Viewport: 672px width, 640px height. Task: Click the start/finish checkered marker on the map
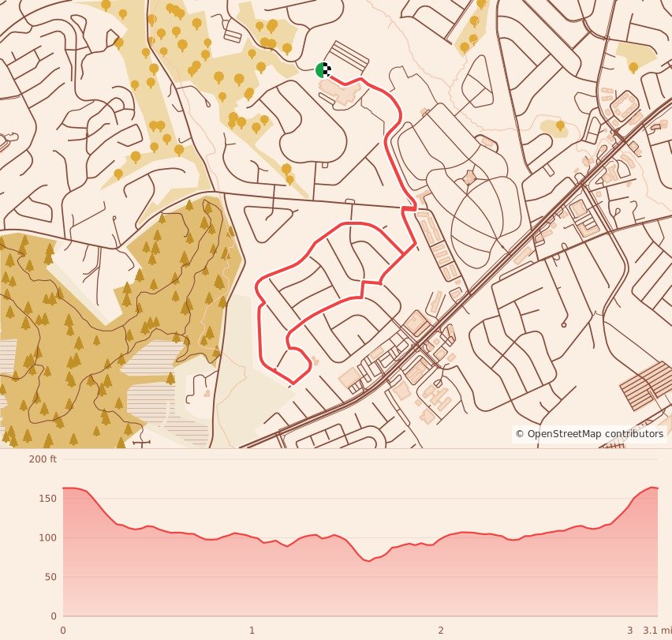(x=323, y=70)
